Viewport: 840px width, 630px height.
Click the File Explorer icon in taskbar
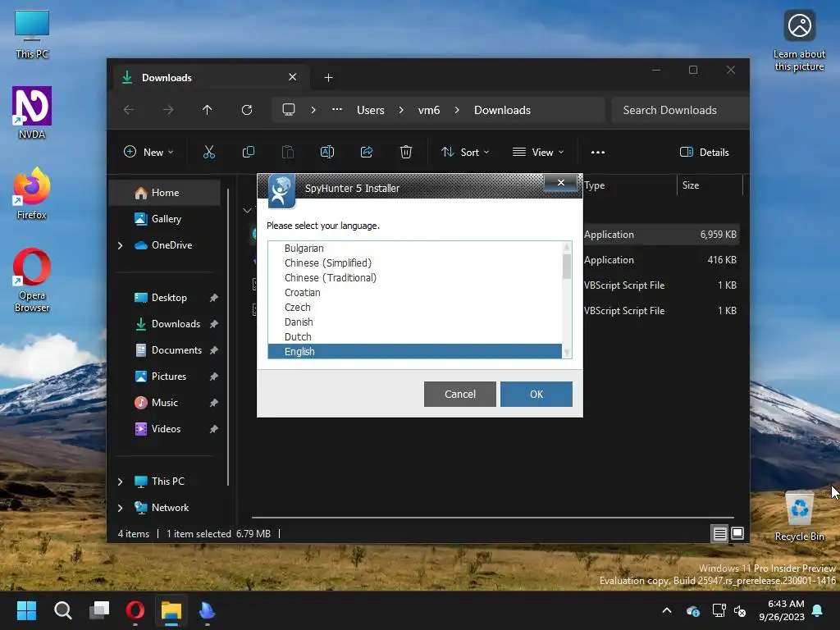coord(171,610)
